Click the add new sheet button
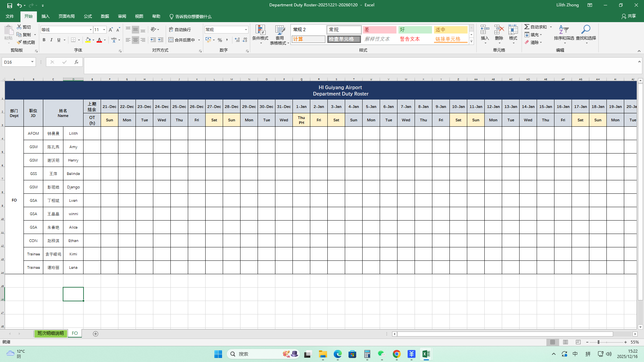This screenshot has width=644, height=362. pyautogui.click(x=96, y=334)
